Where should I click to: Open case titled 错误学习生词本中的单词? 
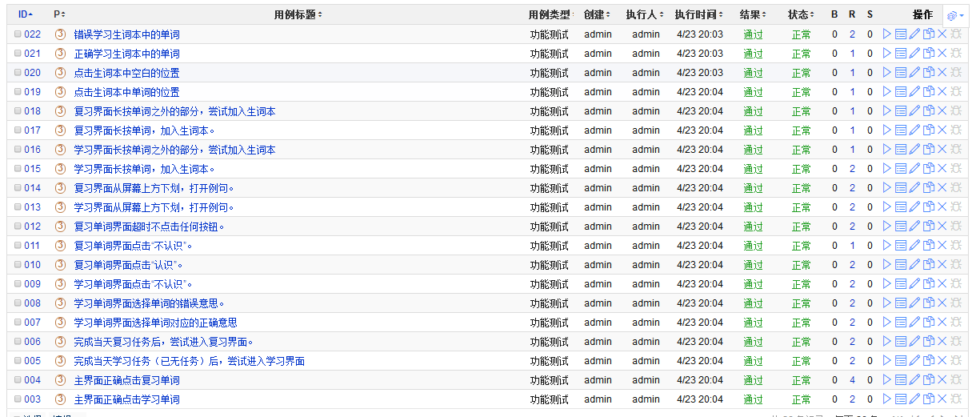tap(127, 34)
